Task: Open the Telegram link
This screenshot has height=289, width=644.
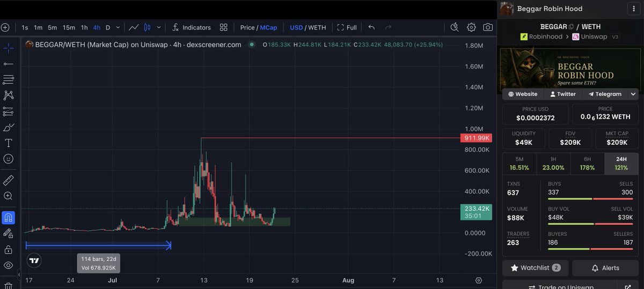Action: [x=604, y=94]
